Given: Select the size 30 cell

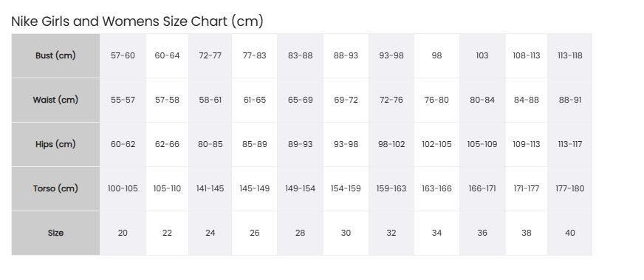Looking at the screenshot, I should pos(346,233).
